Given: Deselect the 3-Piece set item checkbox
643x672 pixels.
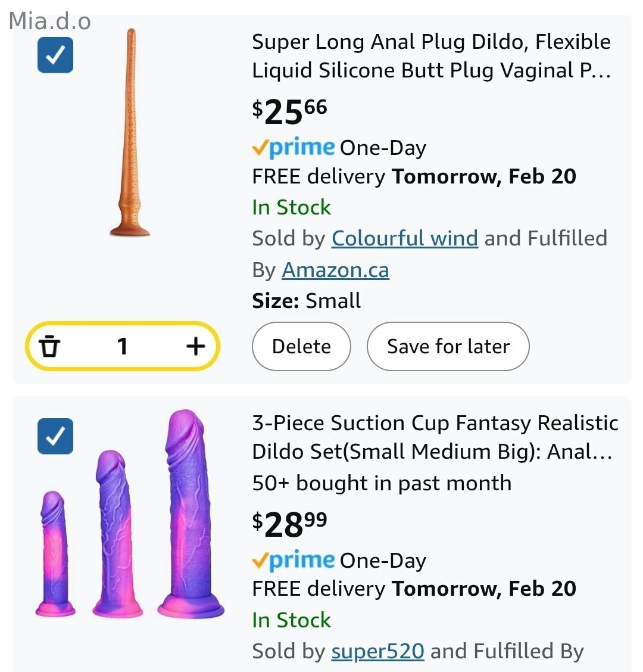Looking at the screenshot, I should tap(55, 436).
